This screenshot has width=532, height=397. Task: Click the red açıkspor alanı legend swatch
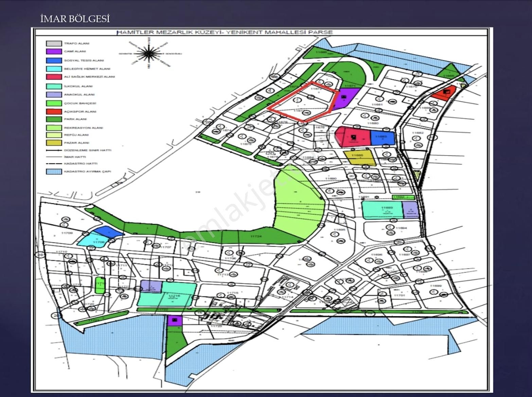(x=54, y=111)
